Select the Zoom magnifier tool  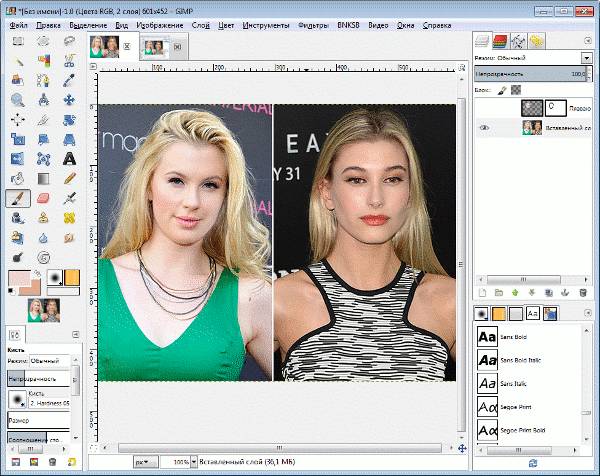[x=18, y=100]
